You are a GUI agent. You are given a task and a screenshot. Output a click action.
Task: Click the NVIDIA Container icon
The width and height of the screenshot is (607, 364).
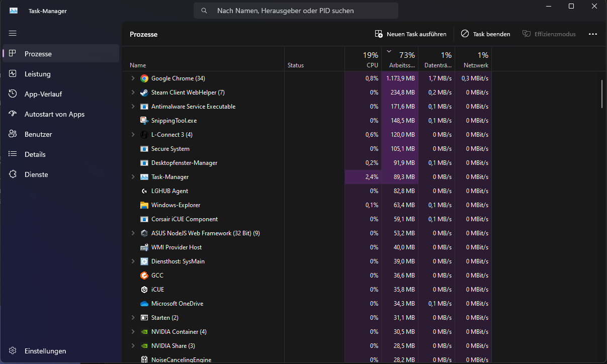[144, 332]
